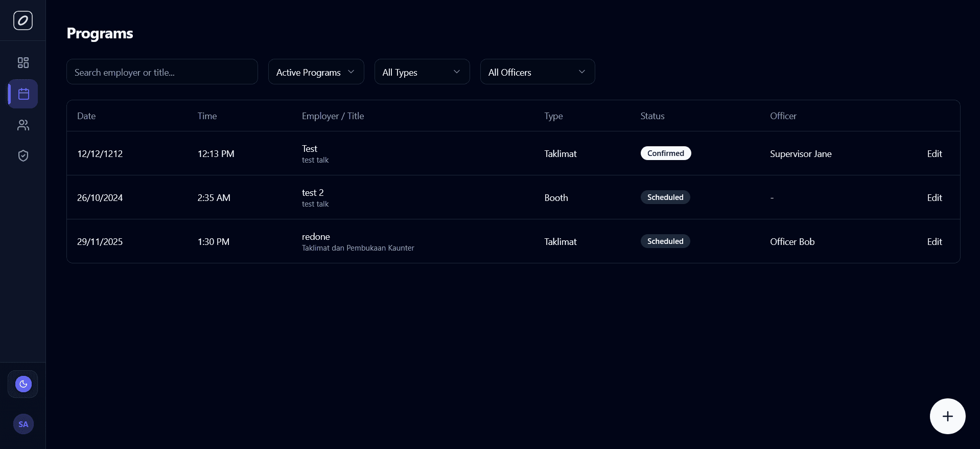Expand the Active Programs dropdown
The height and width of the screenshot is (449, 980).
tap(316, 72)
